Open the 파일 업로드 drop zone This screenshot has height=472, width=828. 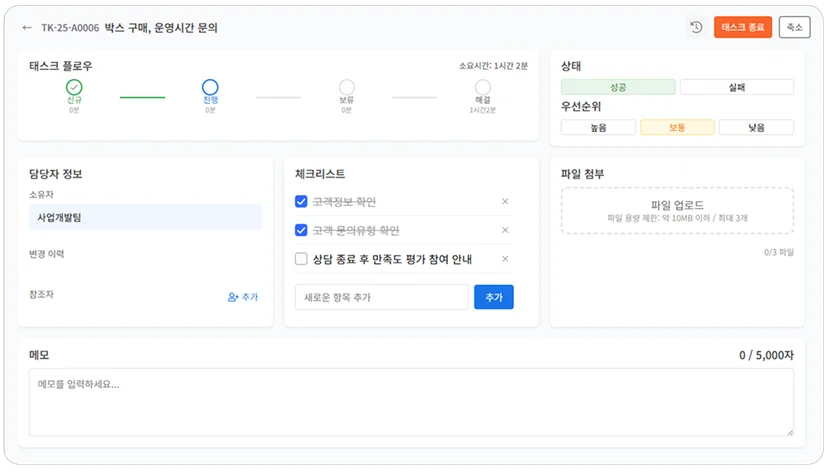point(678,211)
